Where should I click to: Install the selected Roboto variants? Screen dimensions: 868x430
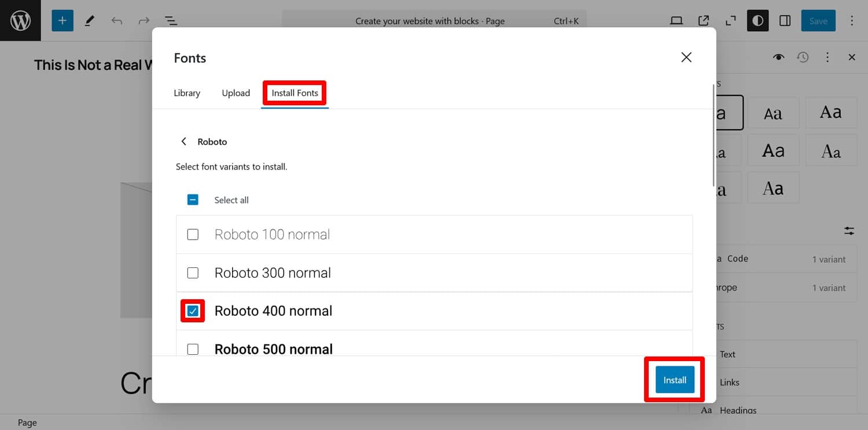point(675,380)
